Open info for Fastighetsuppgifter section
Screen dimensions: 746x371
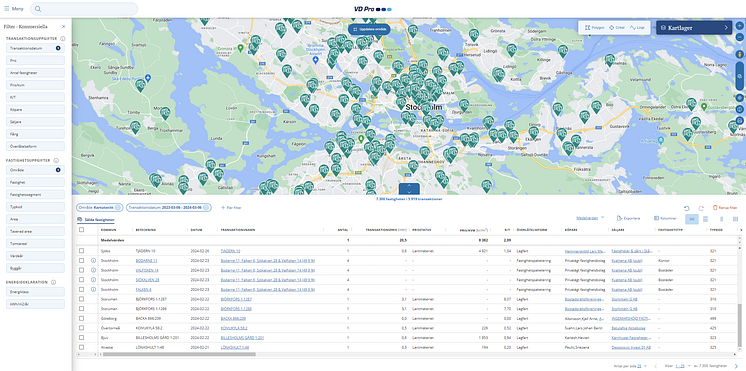(56, 160)
